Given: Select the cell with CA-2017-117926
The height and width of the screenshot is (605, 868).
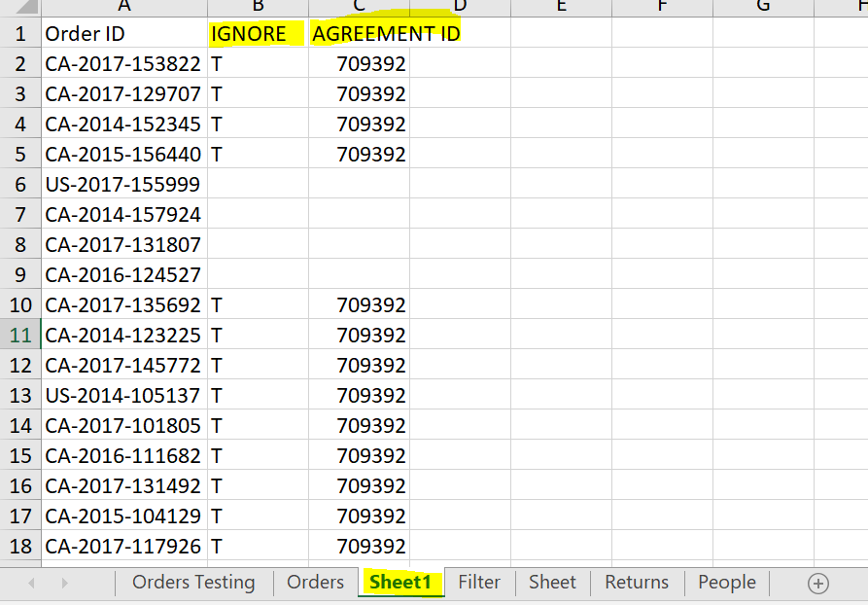Looking at the screenshot, I should [123, 547].
